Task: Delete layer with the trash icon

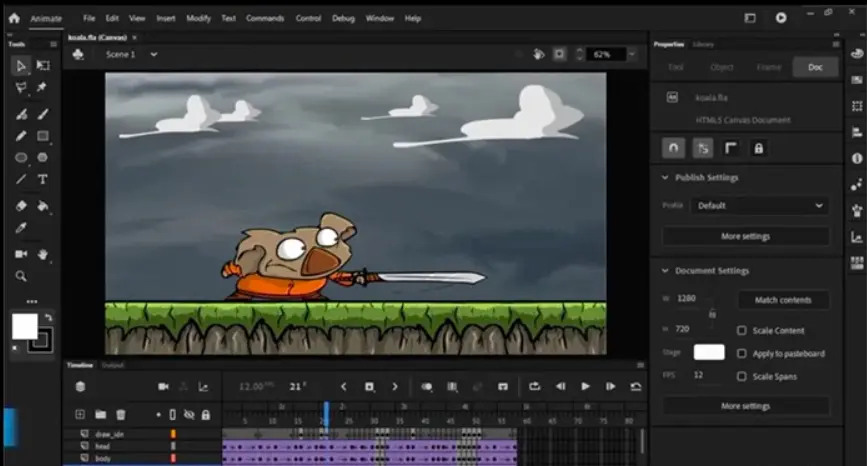Action: point(121,415)
